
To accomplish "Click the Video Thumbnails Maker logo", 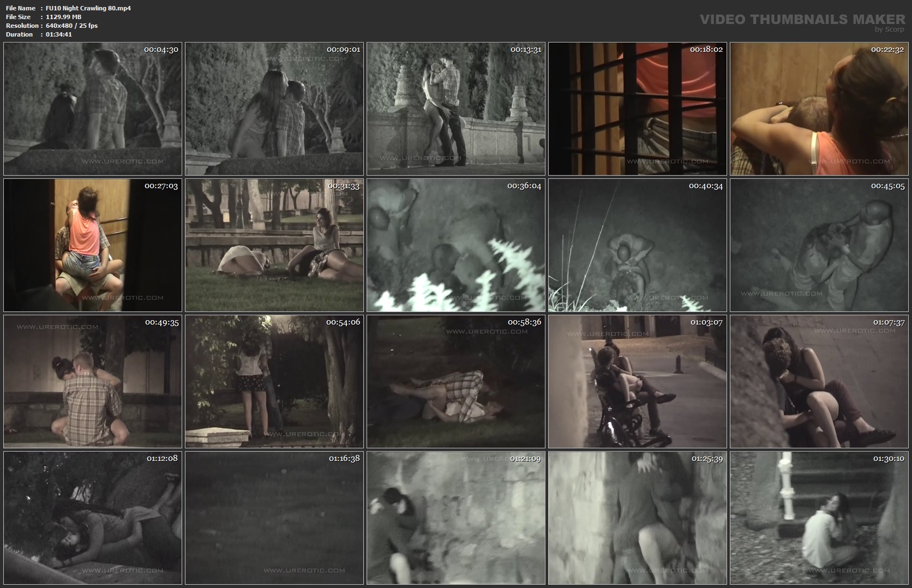I will click(x=802, y=21).
